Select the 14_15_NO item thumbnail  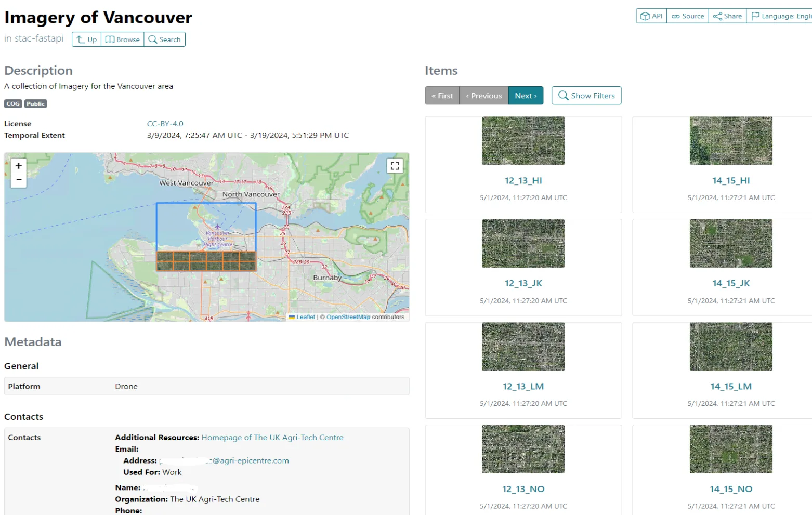[731, 449]
